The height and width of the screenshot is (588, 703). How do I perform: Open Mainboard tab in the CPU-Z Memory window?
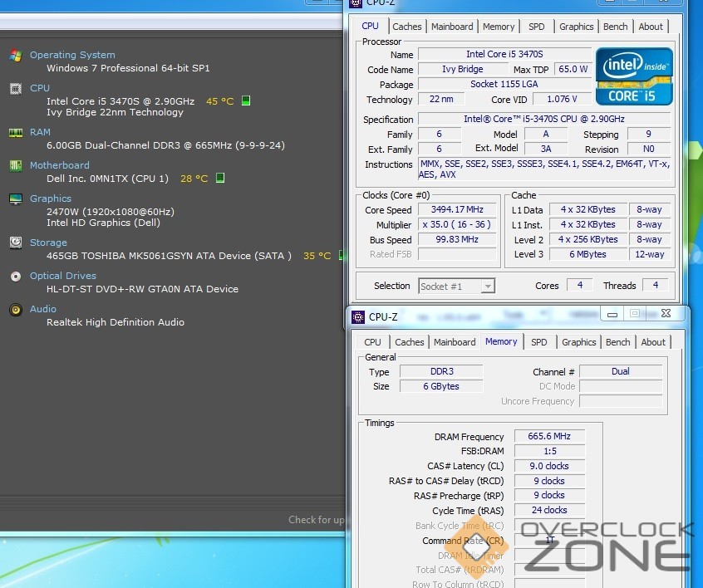[455, 342]
